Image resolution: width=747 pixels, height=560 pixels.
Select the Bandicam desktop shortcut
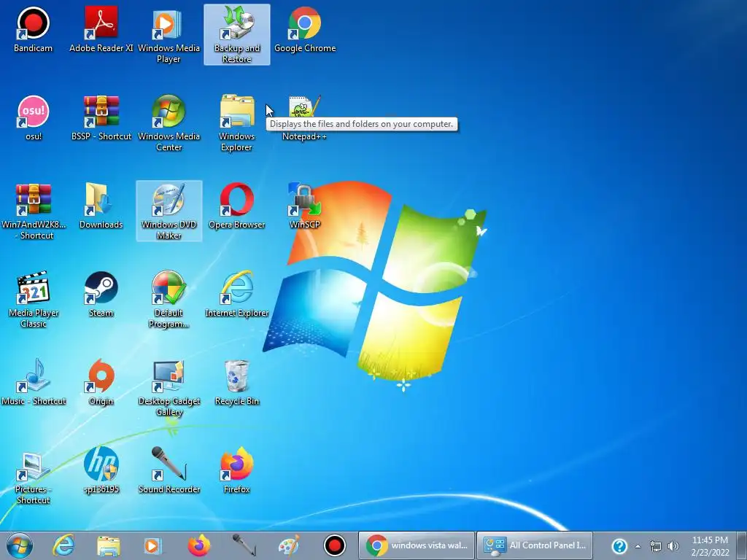[x=33, y=29]
